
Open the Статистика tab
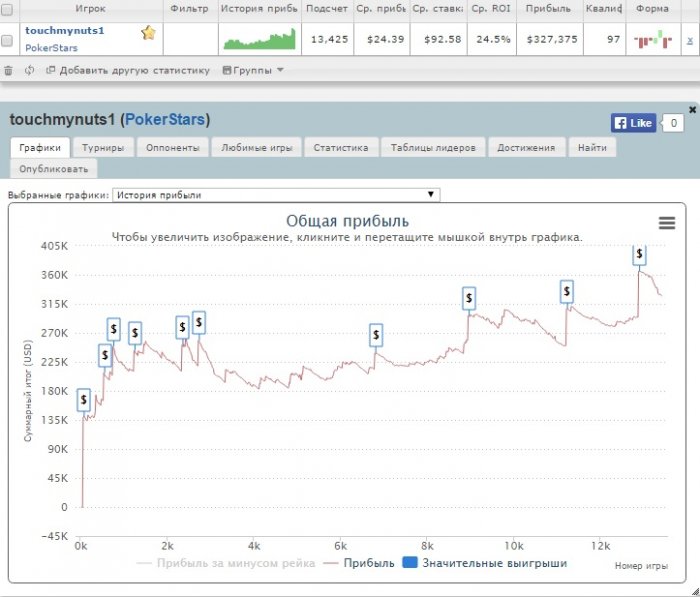click(341, 147)
